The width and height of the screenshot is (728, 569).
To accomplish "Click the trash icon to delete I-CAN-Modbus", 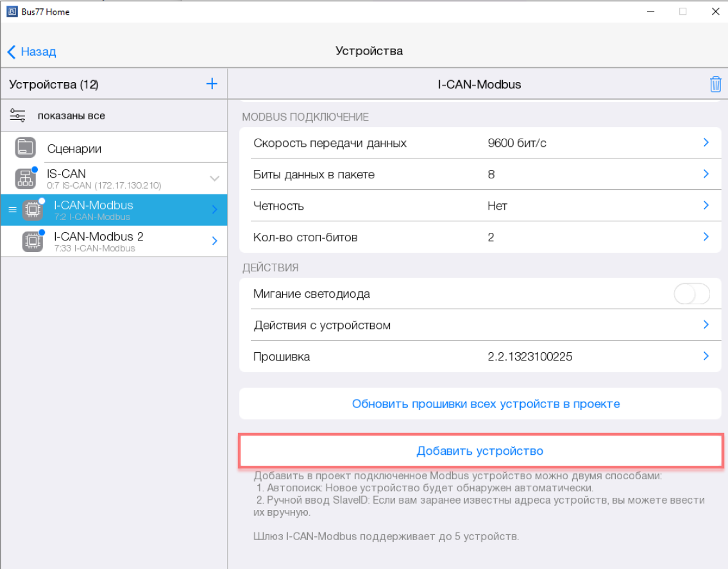I will point(715,84).
